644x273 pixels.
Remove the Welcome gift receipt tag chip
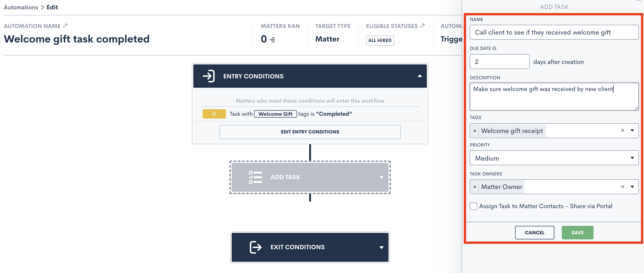coord(474,131)
